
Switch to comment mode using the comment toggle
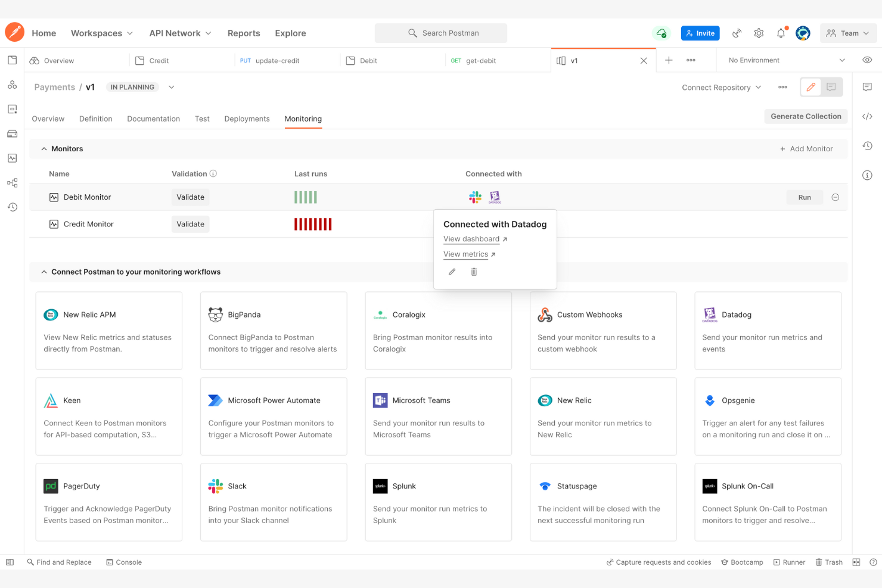point(831,87)
